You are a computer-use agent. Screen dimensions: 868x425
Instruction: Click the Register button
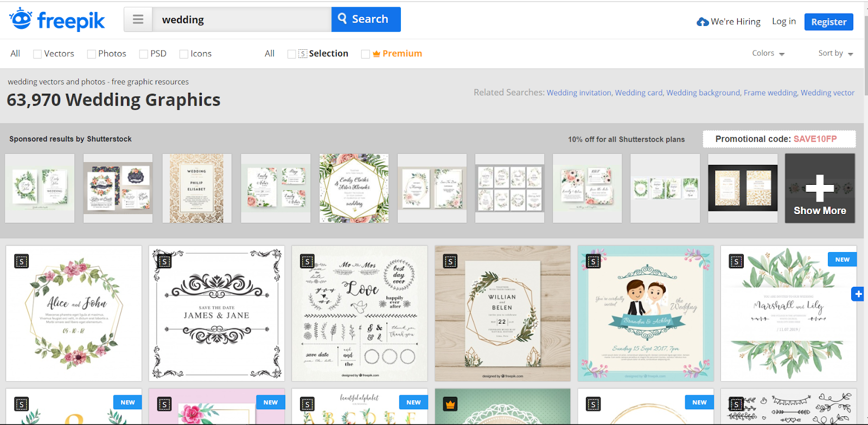(x=829, y=22)
